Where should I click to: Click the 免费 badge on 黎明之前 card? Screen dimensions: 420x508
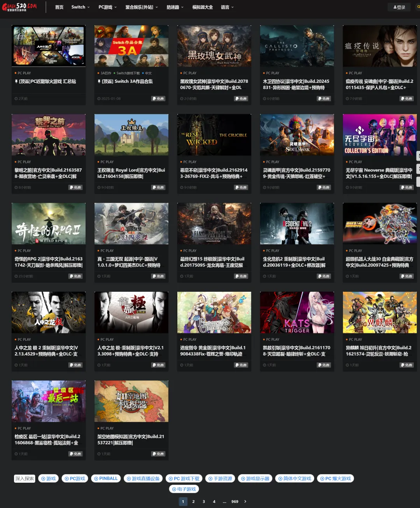coord(75,187)
